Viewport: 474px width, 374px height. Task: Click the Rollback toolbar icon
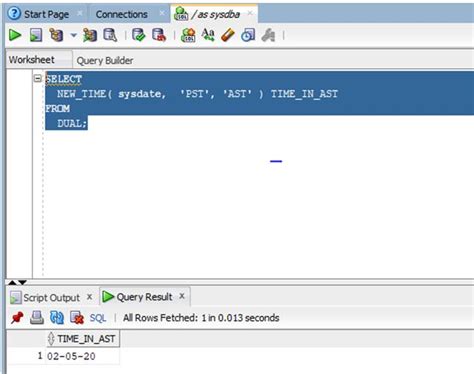(x=159, y=35)
